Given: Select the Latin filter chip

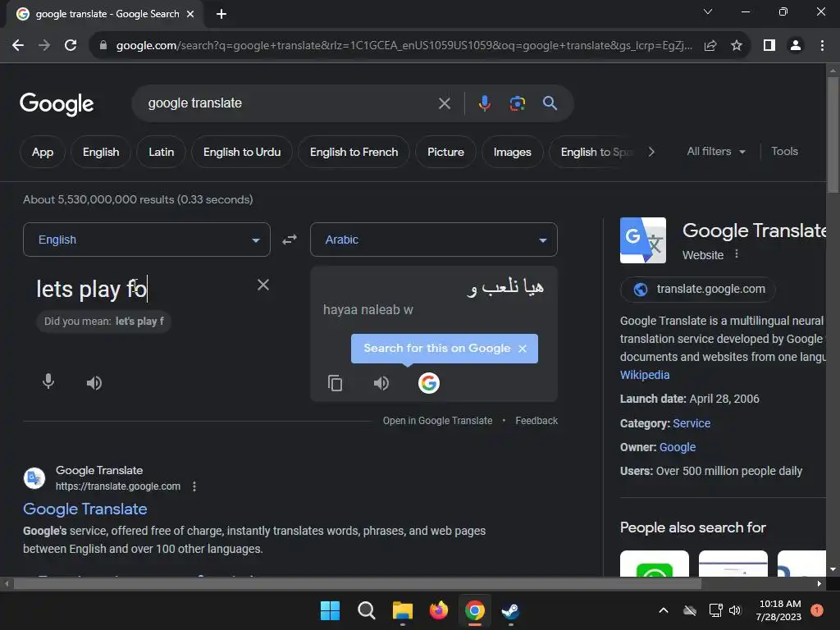Looking at the screenshot, I should [162, 152].
